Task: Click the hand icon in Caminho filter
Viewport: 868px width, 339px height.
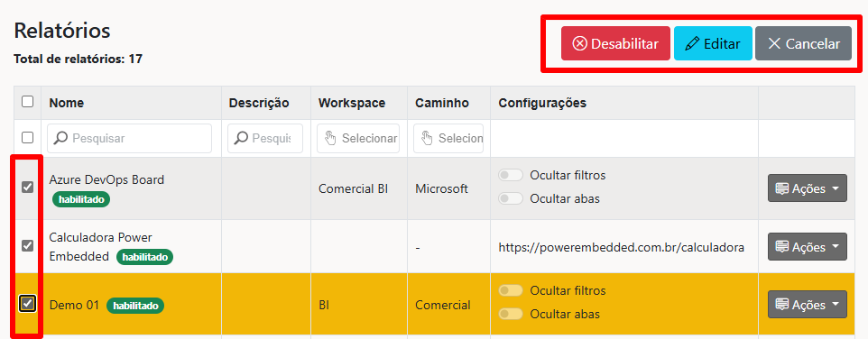Action: coord(427,138)
